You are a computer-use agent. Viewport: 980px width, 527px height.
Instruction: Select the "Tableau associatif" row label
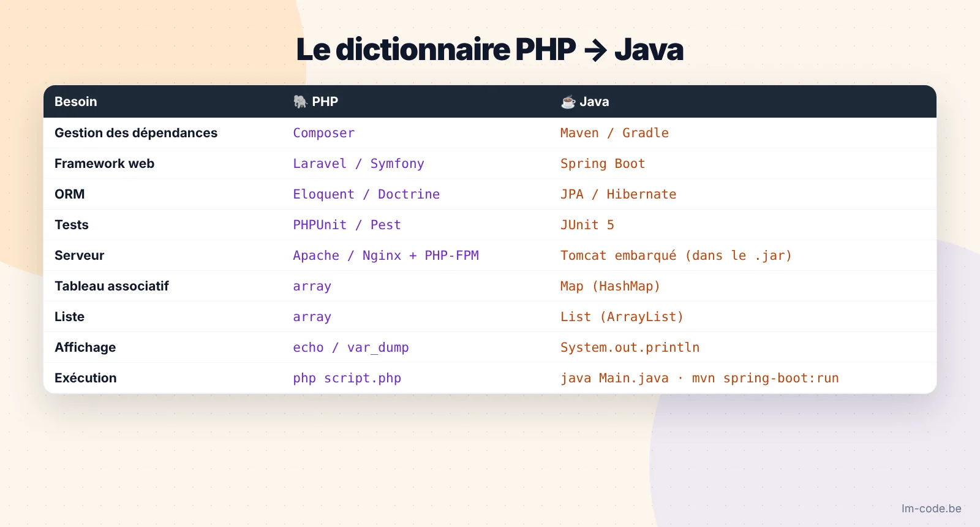(112, 286)
